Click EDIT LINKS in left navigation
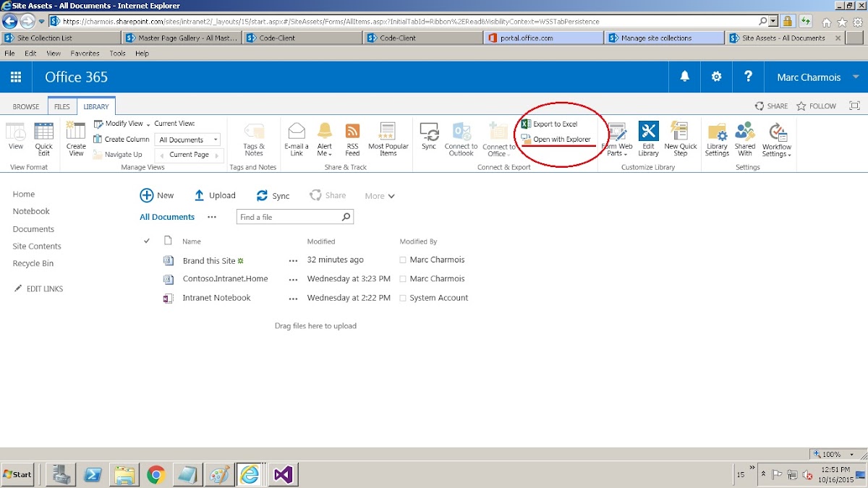 [x=38, y=288]
